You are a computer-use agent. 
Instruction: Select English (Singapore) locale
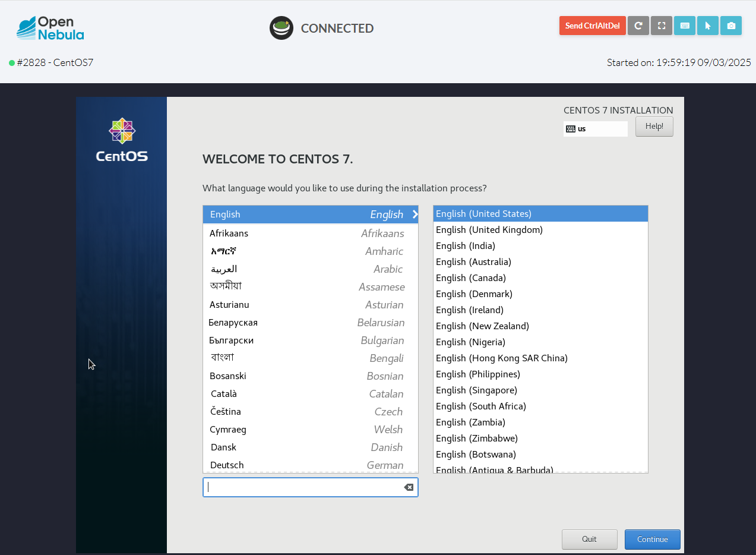pyautogui.click(x=540, y=390)
